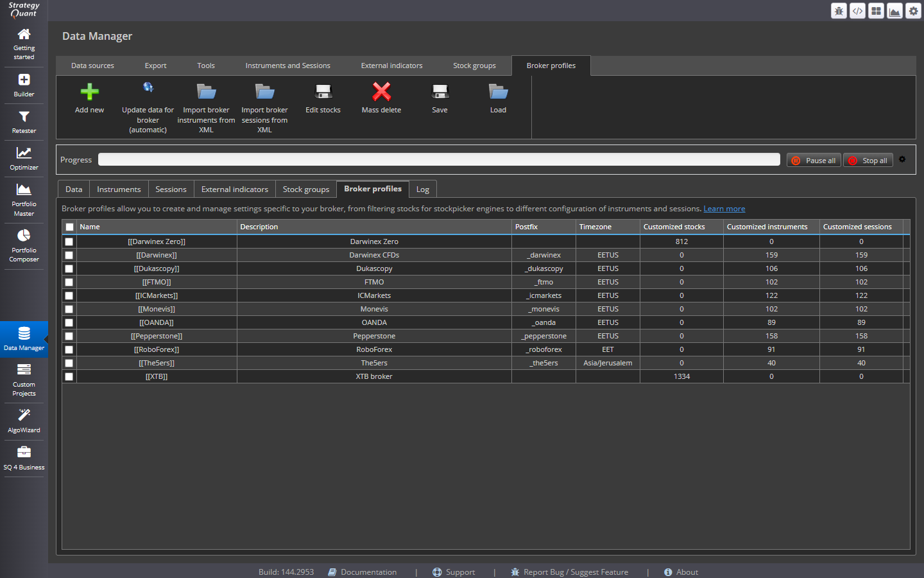Check the Darwinex Zero profile checkbox

coord(69,241)
